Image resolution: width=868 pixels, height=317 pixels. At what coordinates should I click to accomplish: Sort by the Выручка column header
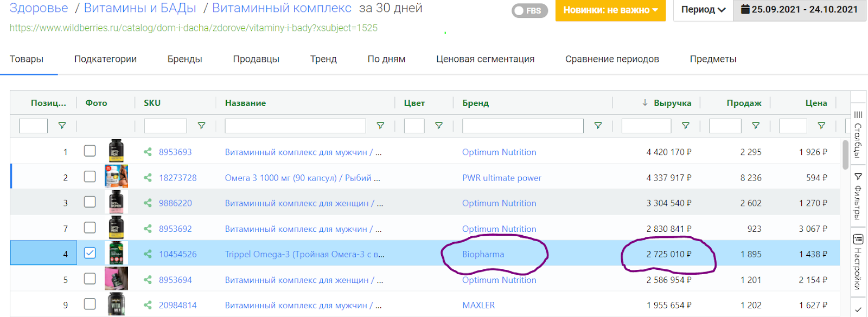pyautogui.click(x=672, y=103)
